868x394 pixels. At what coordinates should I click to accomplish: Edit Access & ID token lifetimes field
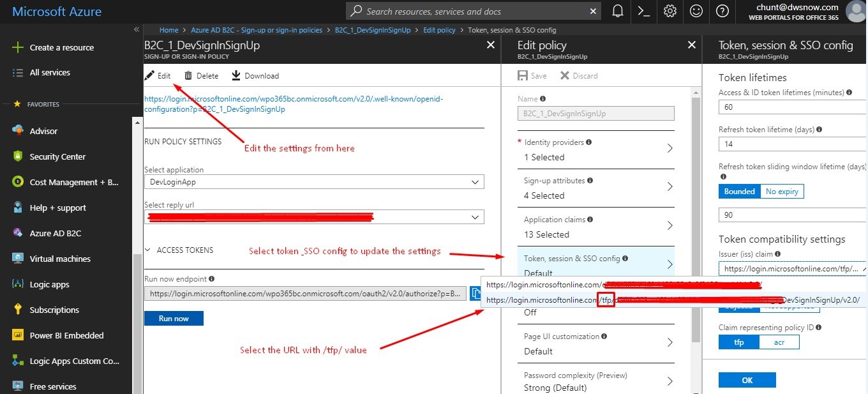coord(793,107)
